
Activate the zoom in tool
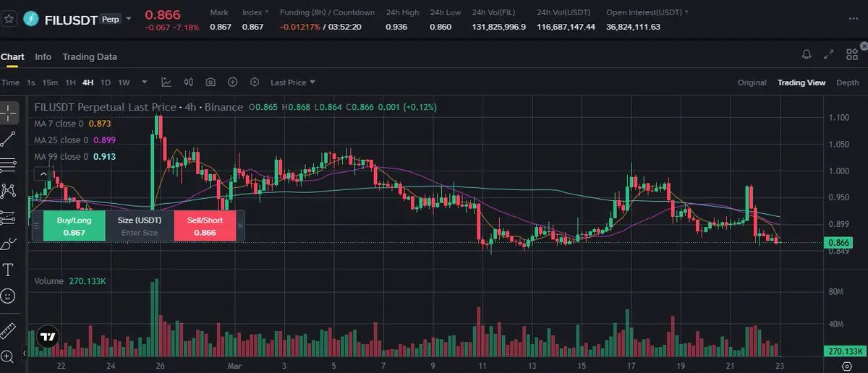click(x=8, y=356)
